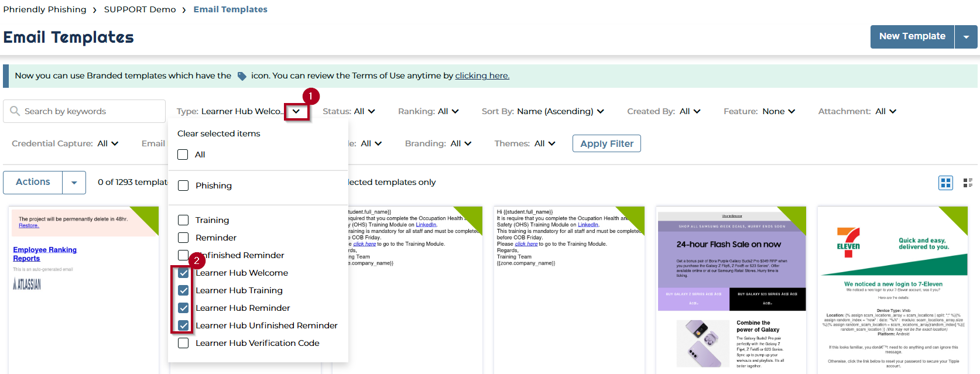Select Clear selected items option
This screenshot has width=980, height=374.
(218, 133)
